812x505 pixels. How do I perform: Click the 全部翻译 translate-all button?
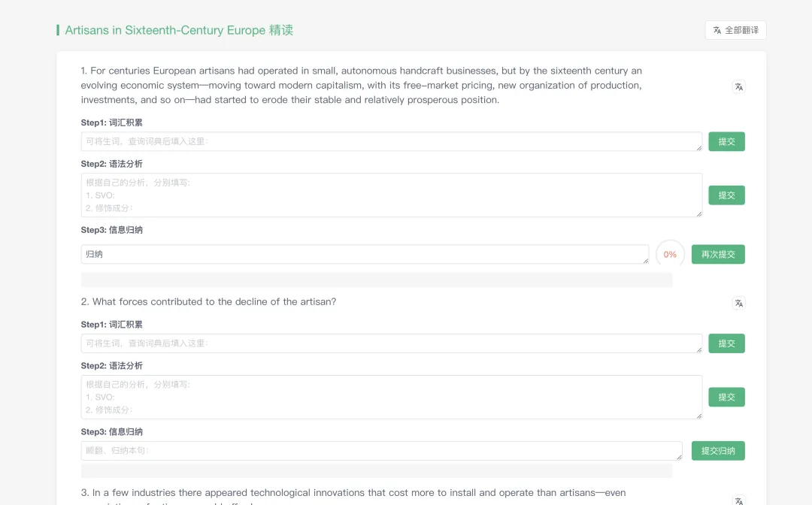[735, 30]
